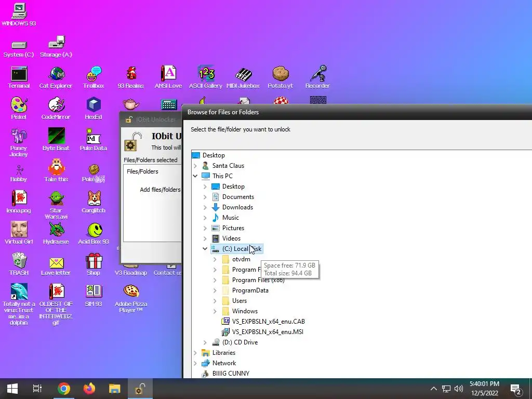Expand the Santa Claus tree node
This screenshot has height=399, width=532.
click(195, 166)
